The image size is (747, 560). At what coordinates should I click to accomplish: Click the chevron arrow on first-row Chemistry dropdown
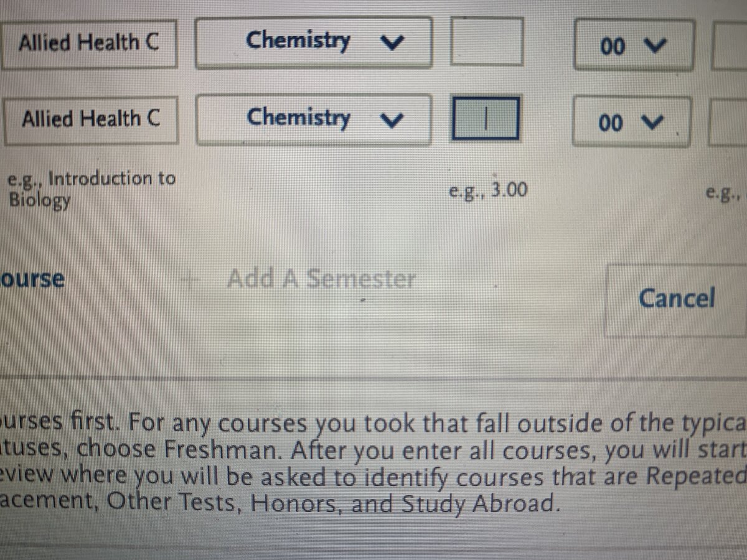pyautogui.click(x=393, y=42)
